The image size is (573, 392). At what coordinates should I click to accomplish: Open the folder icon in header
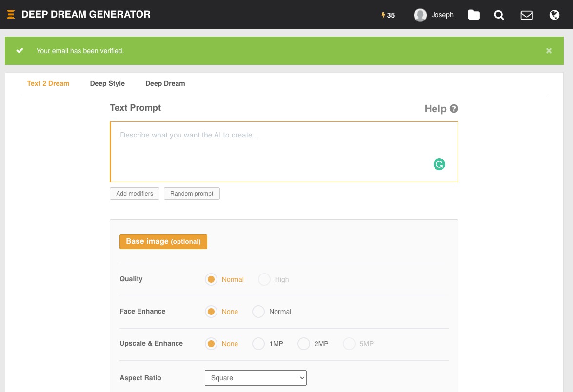[474, 15]
